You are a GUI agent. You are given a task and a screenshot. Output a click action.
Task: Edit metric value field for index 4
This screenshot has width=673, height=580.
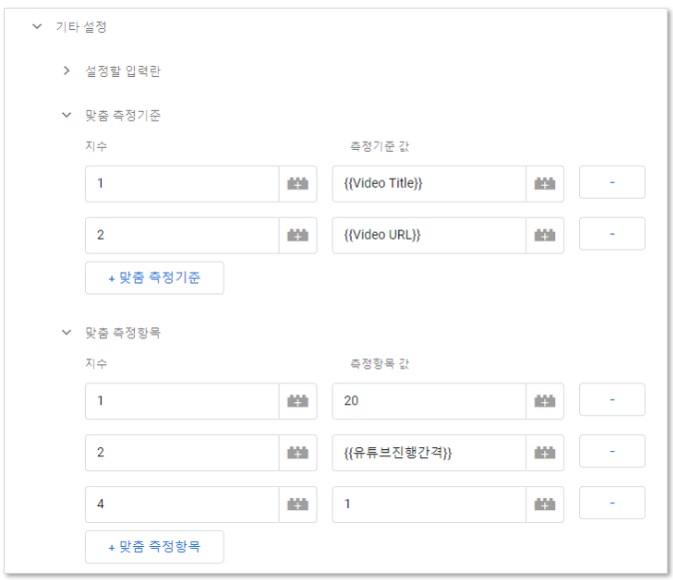click(x=429, y=504)
